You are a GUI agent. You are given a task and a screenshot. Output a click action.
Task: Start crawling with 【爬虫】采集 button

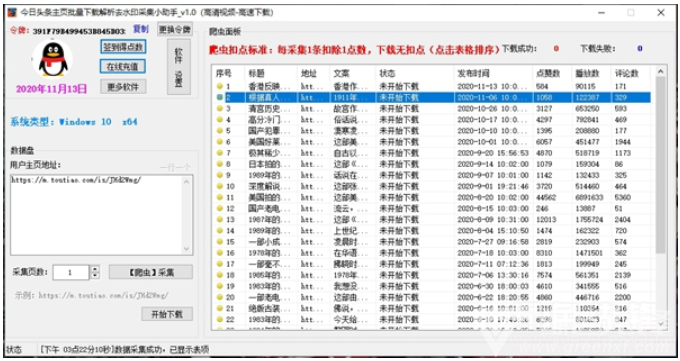(151, 272)
